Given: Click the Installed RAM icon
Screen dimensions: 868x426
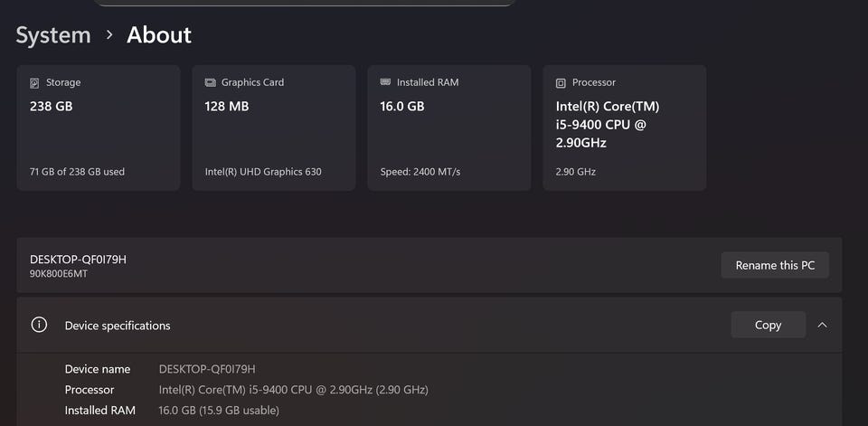Looking at the screenshot, I should click(x=385, y=82).
